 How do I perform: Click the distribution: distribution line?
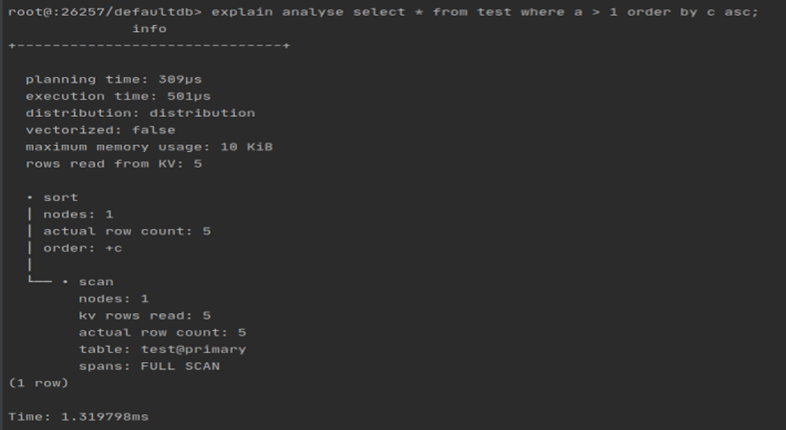point(140,113)
